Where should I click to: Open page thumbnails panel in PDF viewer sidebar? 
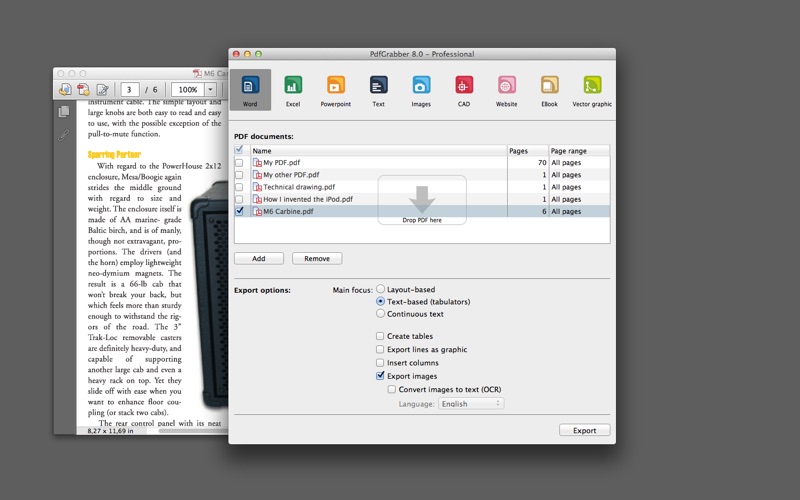pyautogui.click(x=64, y=111)
